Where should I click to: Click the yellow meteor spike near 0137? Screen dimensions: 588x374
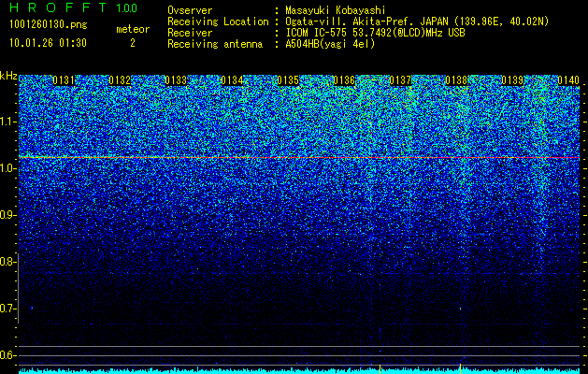click(380, 368)
